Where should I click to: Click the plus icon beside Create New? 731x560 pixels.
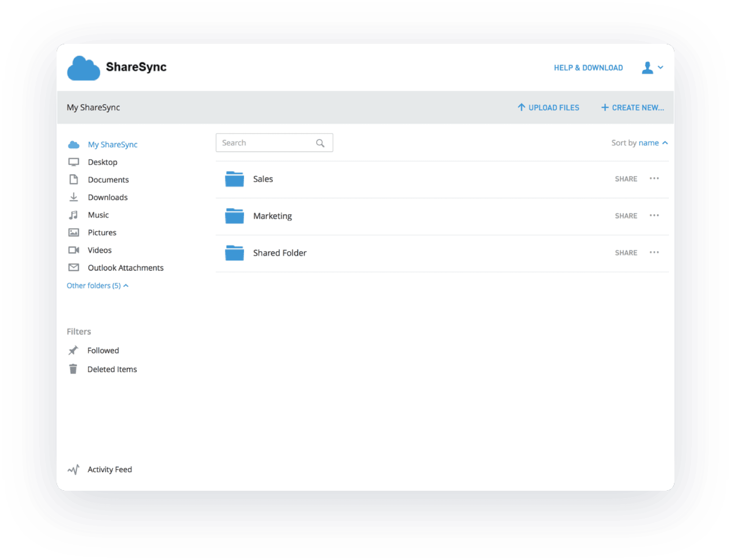[x=605, y=107]
